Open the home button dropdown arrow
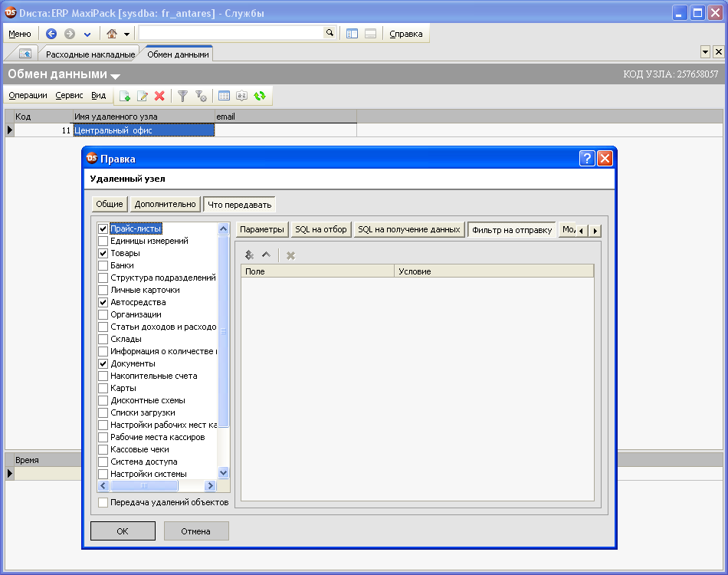The height and width of the screenshot is (575, 728). tap(126, 34)
